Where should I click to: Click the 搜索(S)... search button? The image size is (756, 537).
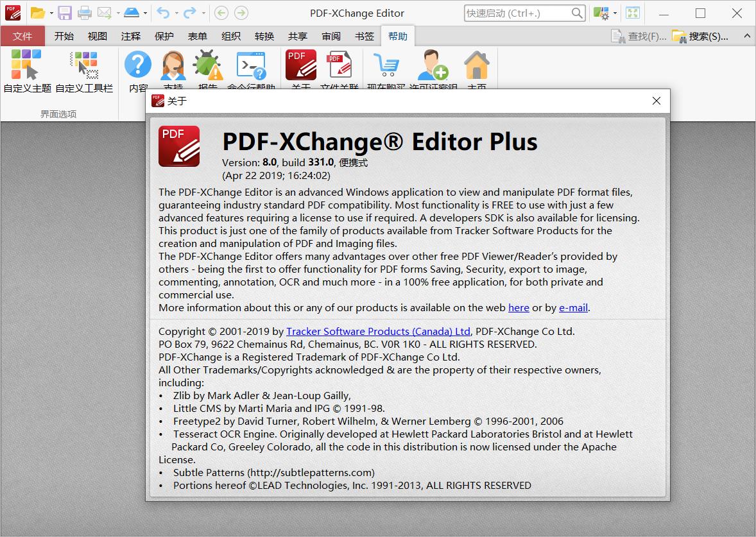coord(701,36)
